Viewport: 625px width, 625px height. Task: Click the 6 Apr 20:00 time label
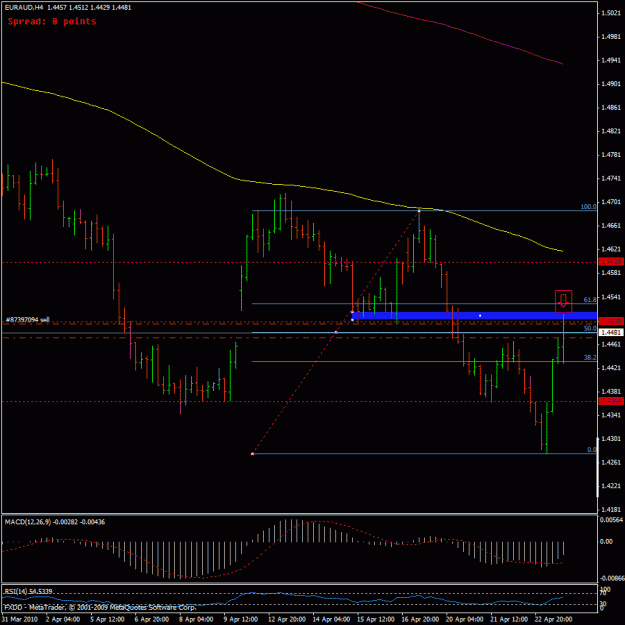[x=151, y=619]
